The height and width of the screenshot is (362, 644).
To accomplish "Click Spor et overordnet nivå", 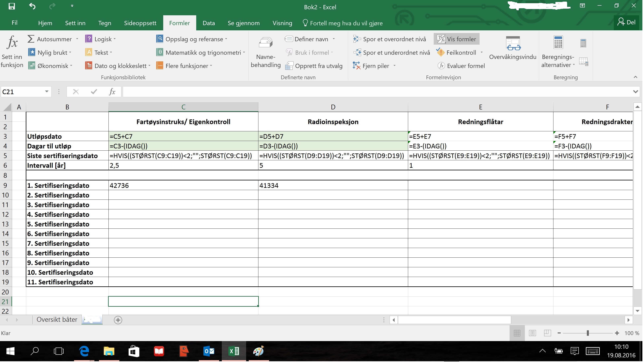I will coord(389,39).
